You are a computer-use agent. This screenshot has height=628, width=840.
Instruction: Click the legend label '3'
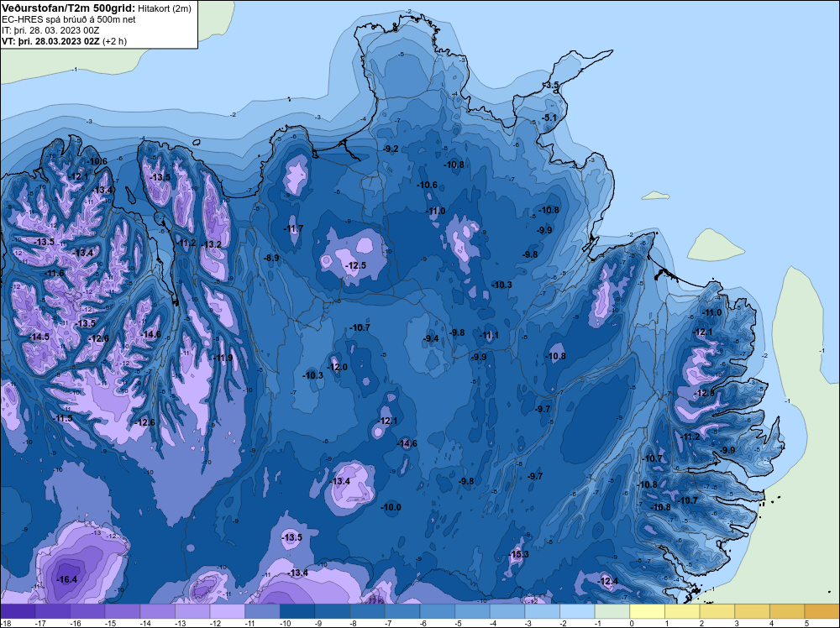point(736,623)
